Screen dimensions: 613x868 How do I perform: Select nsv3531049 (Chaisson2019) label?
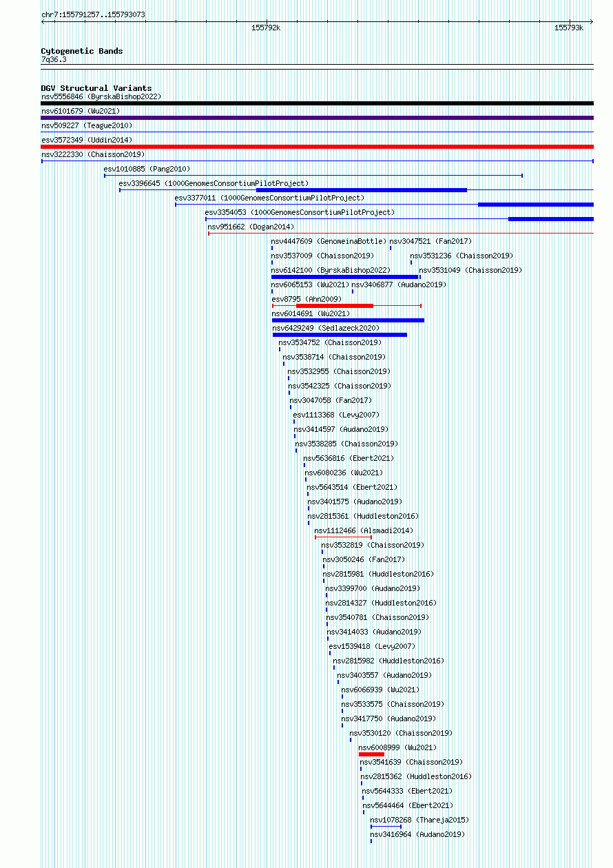point(470,271)
